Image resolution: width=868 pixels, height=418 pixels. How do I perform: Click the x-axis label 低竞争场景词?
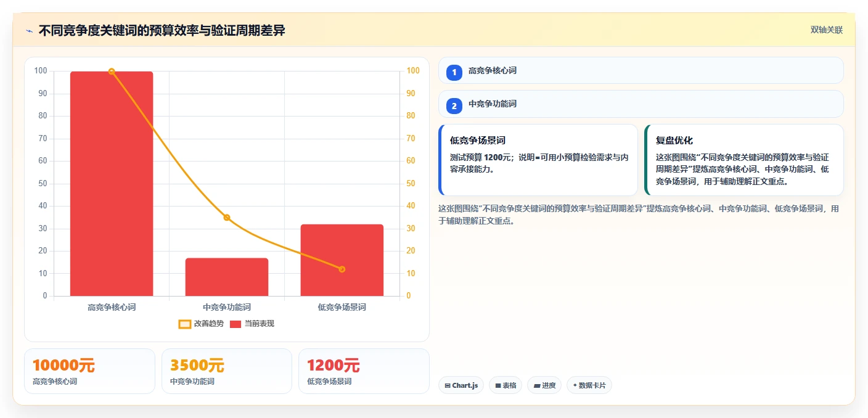pyautogui.click(x=342, y=307)
